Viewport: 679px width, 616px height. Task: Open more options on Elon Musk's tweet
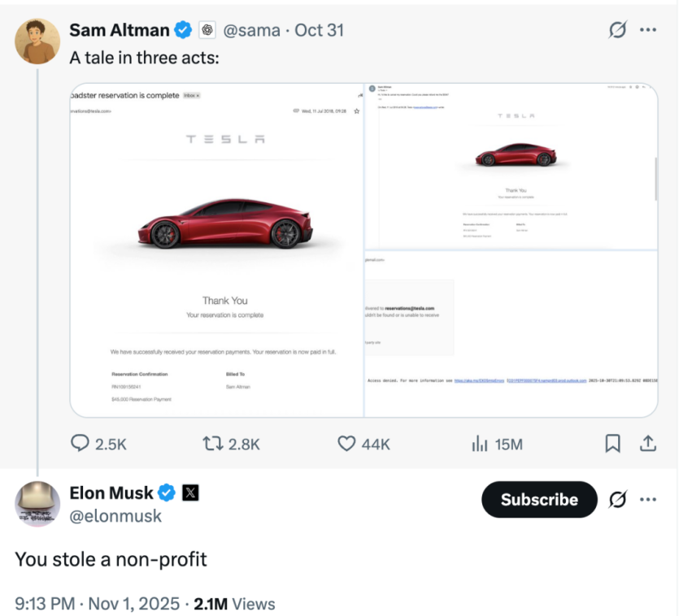point(648,500)
